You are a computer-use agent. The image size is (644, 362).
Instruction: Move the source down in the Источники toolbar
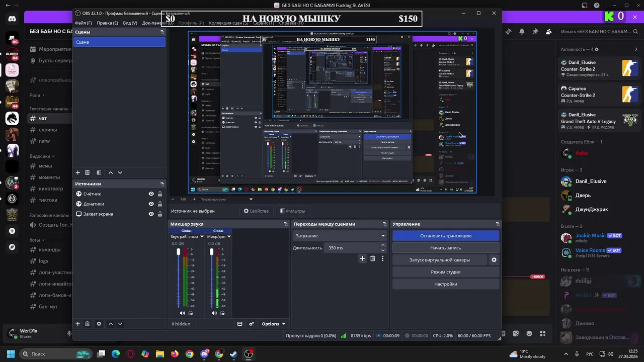[x=120, y=324]
